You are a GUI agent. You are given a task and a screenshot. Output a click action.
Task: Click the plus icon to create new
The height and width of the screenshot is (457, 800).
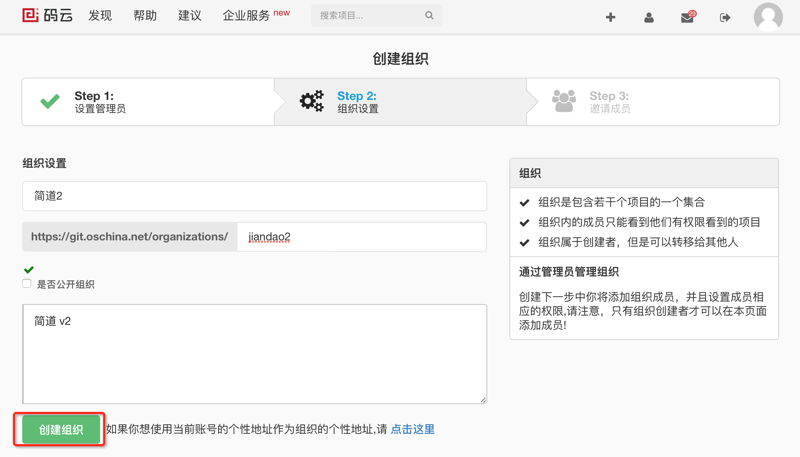pyautogui.click(x=610, y=17)
